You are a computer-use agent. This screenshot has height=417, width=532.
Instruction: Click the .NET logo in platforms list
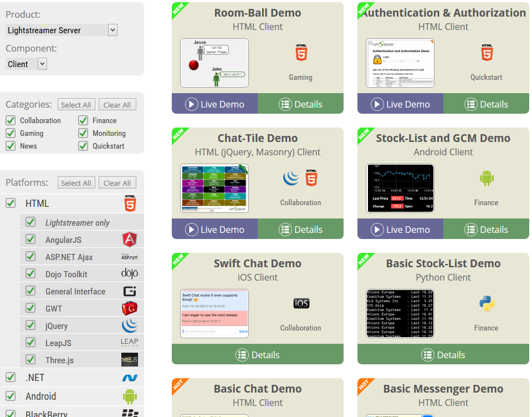(130, 378)
